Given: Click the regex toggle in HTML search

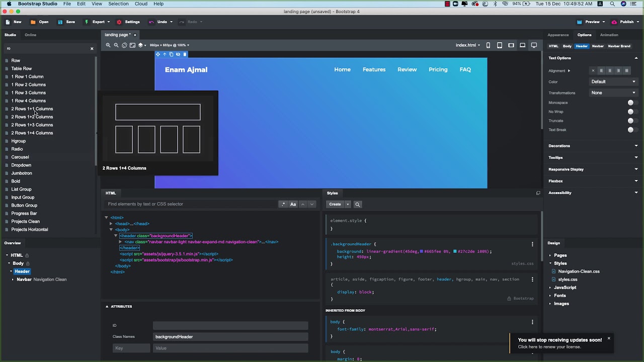Looking at the screenshot, I should (283, 204).
